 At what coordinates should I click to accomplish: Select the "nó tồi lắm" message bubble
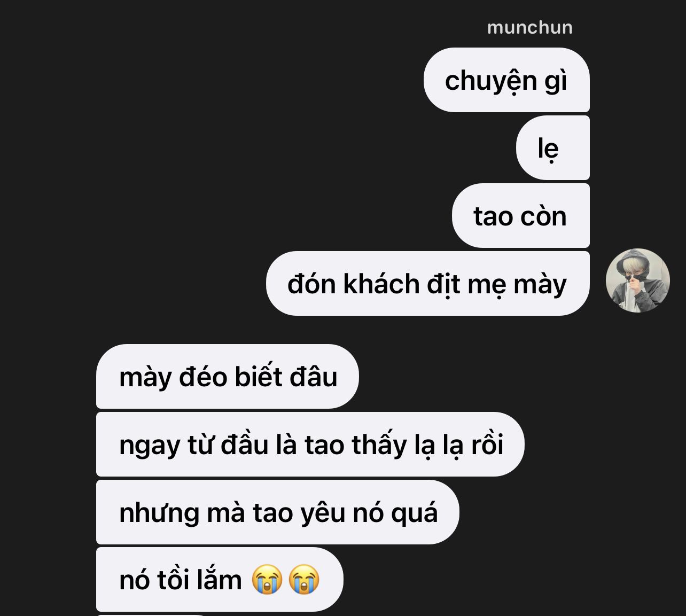pos(220,580)
